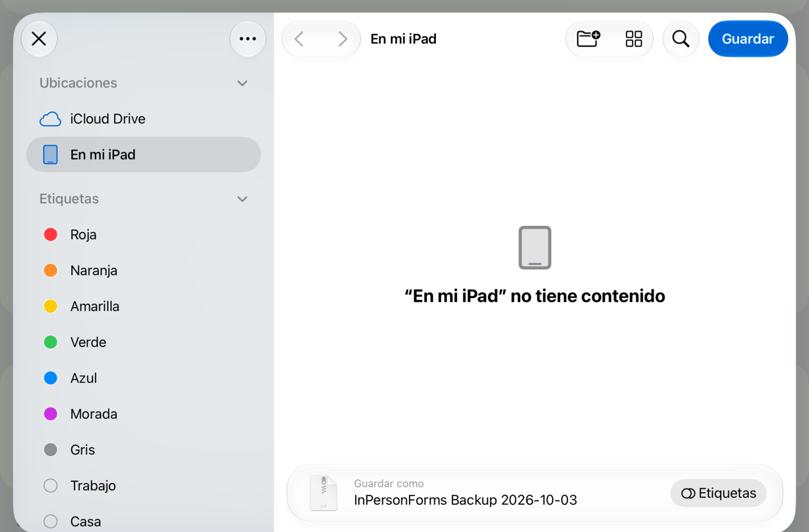Click the Roja tag label
The image size is (809, 532).
83,235
